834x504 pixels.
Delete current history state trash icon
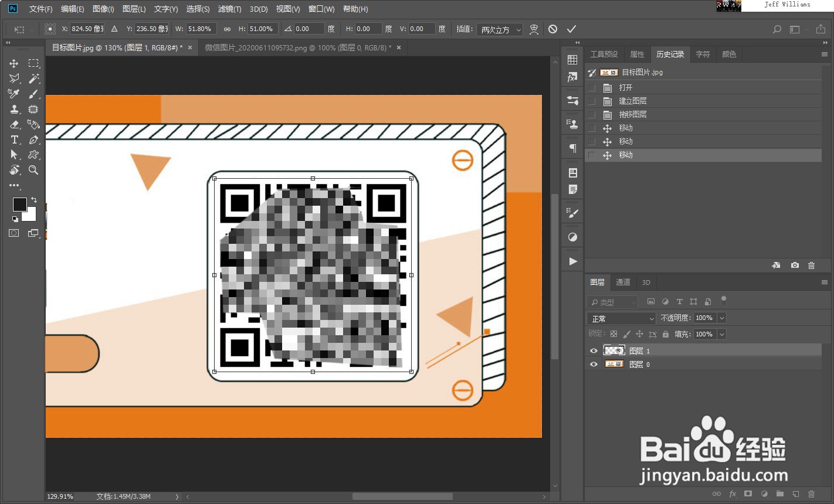click(x=811, y=265)
